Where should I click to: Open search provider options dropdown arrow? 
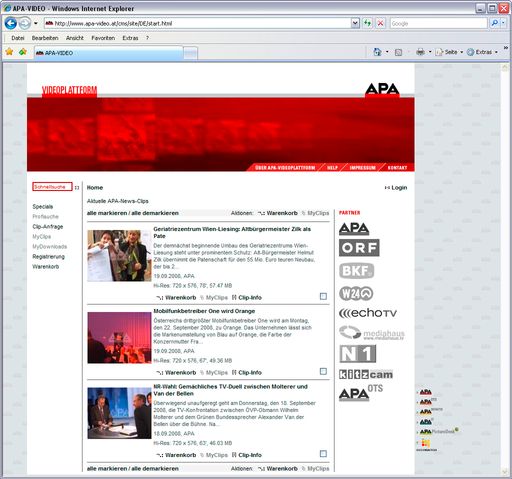(x=503, y=23)
